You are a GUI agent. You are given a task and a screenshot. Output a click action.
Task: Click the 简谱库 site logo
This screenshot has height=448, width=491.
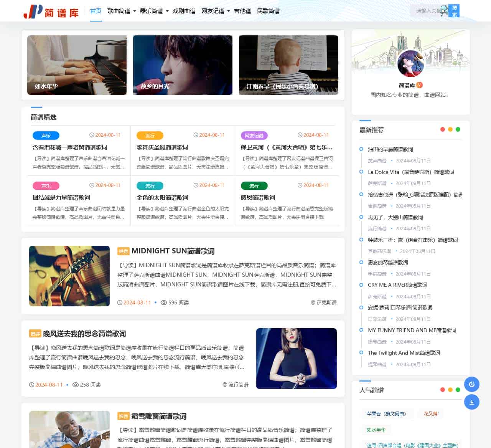coord(51,12)
